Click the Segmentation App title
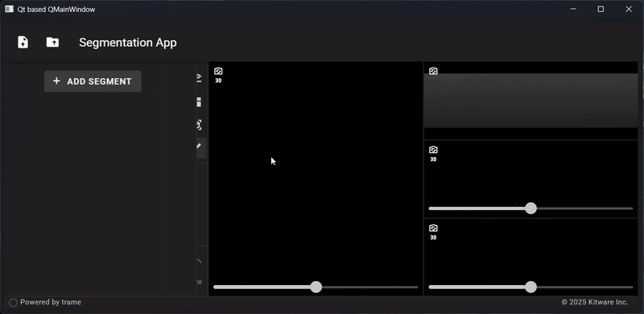Image resolution: width=644 pixels, height=314 pixels. click(x=128, y=43)
